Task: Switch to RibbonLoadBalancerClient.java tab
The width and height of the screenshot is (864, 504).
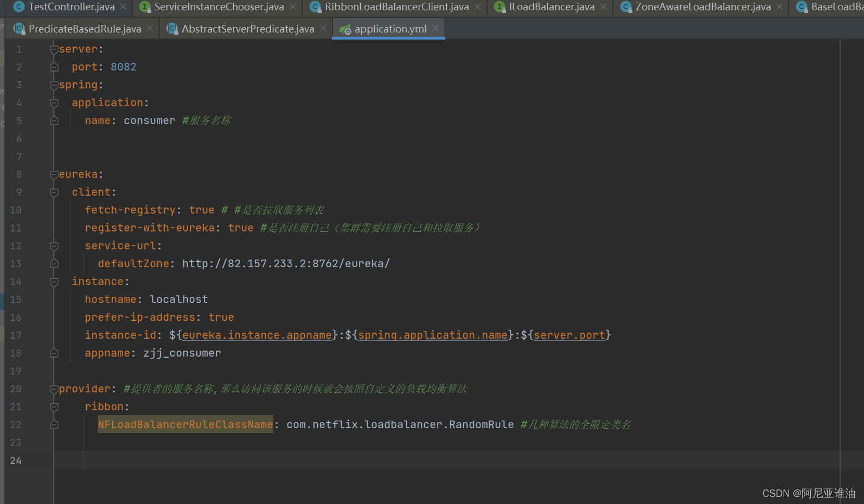Action: 397,7
